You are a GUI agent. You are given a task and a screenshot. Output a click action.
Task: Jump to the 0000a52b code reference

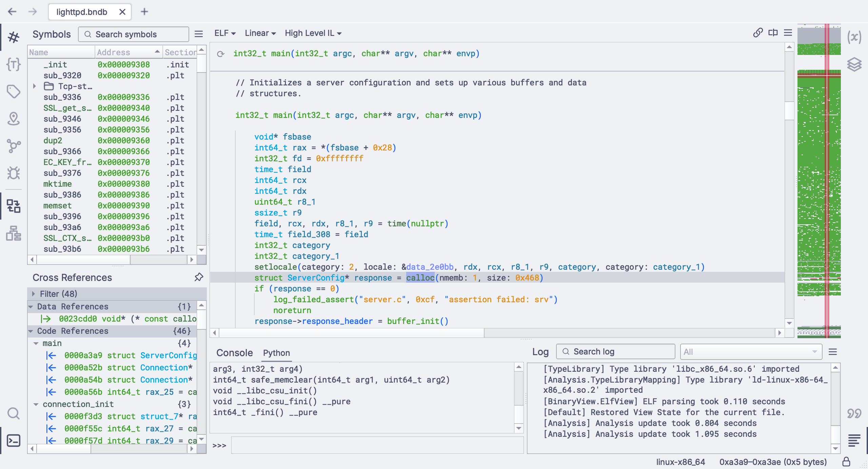(x=83, y=368)
